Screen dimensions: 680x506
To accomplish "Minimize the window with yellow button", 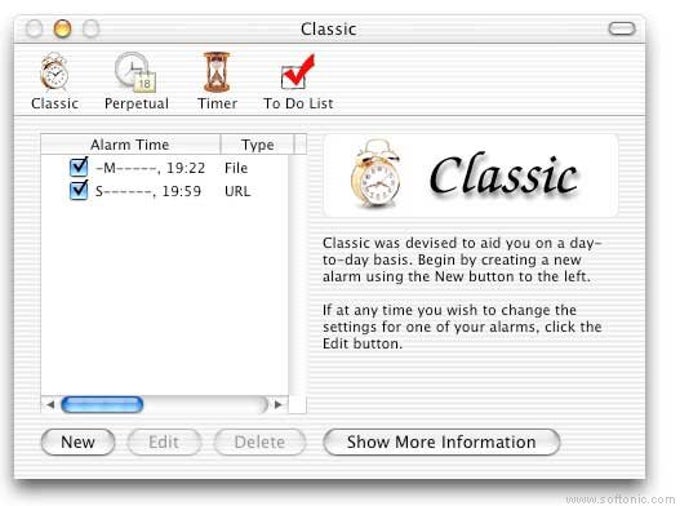I will point(62,29).
